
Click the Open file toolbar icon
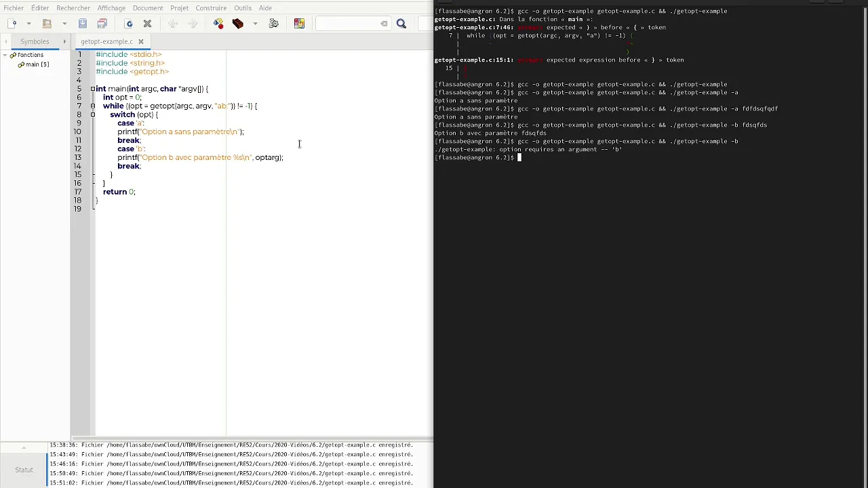pyautogui.click(x=47, y=24)
